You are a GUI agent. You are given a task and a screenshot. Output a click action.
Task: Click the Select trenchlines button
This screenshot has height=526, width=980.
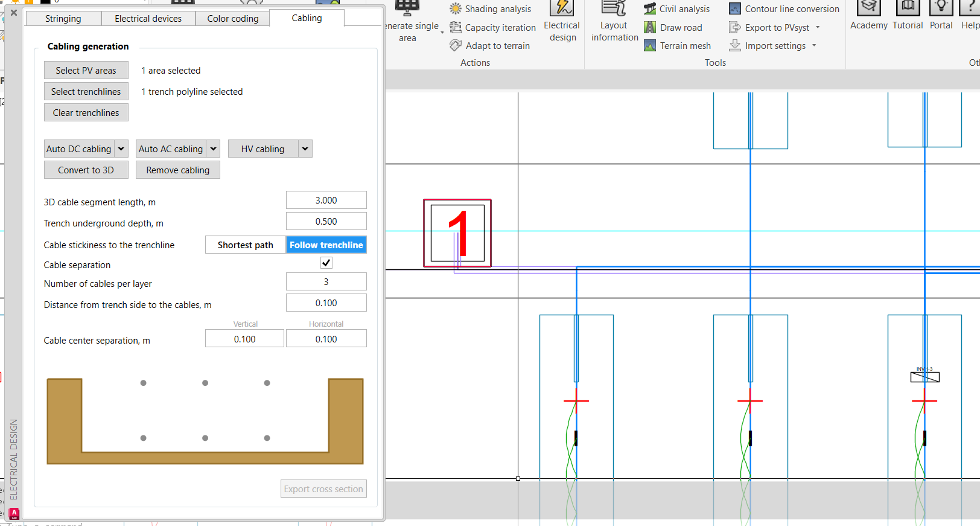86,92
